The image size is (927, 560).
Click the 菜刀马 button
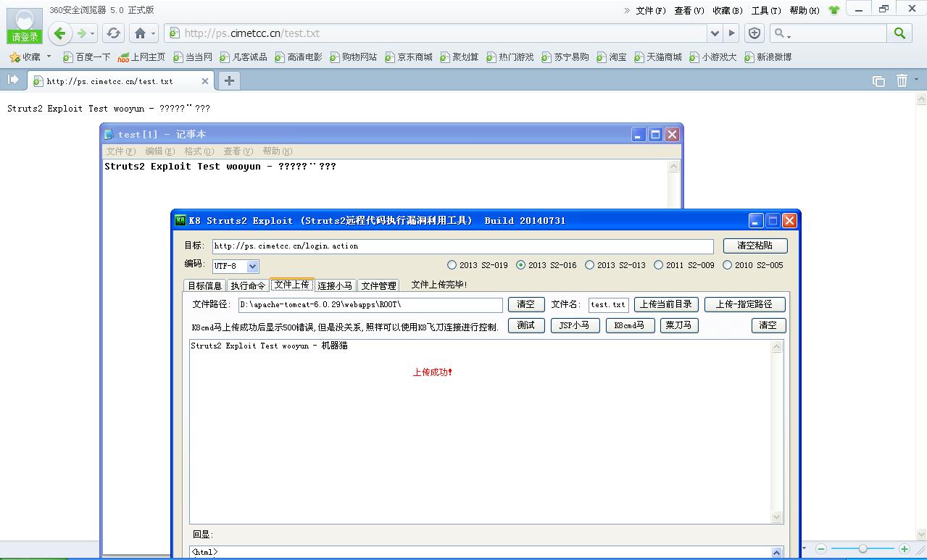tap(679, 325)
